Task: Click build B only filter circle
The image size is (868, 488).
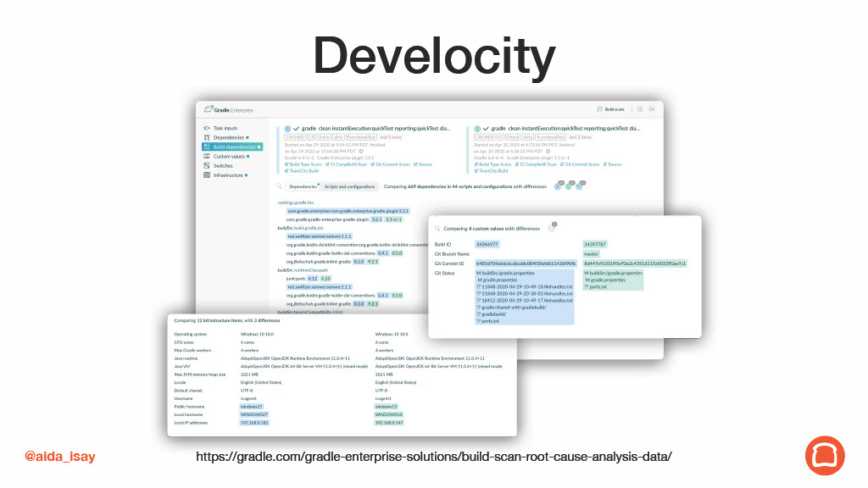Action: click(569, 186)
